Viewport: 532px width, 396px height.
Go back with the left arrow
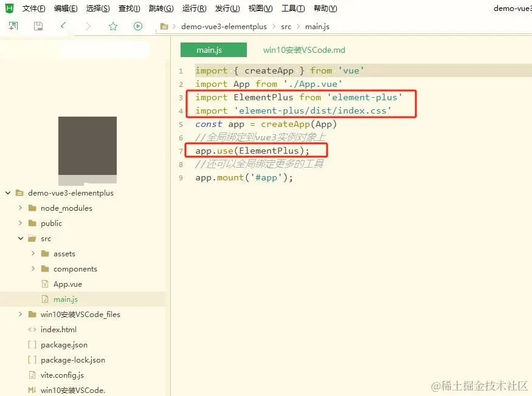[x=63, y=26]
